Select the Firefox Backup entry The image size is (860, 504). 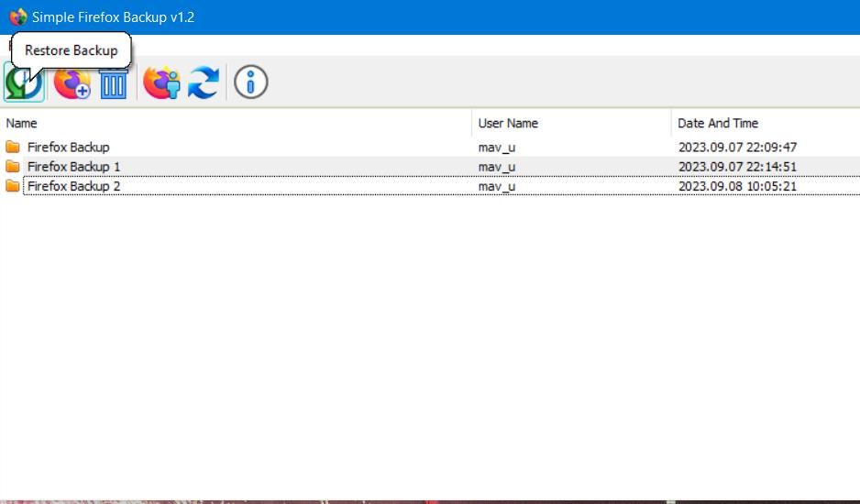[68, 147]
